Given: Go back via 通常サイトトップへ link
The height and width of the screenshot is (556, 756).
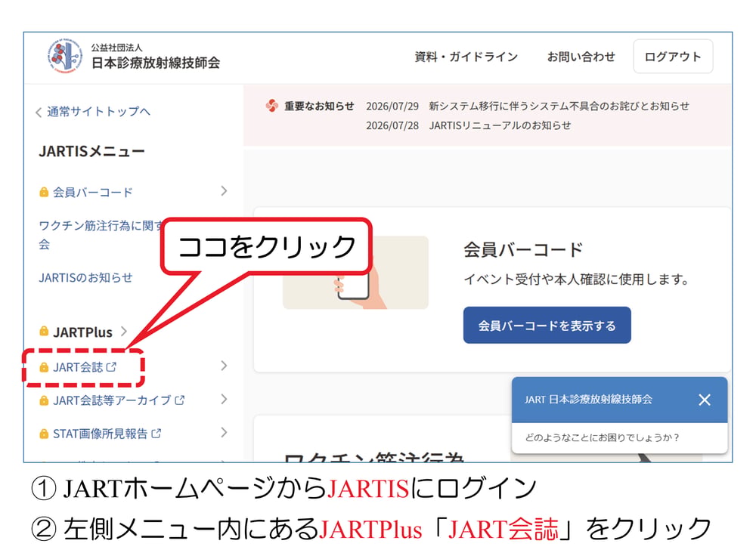Looking at the screenshot, I should pos(98,112).
